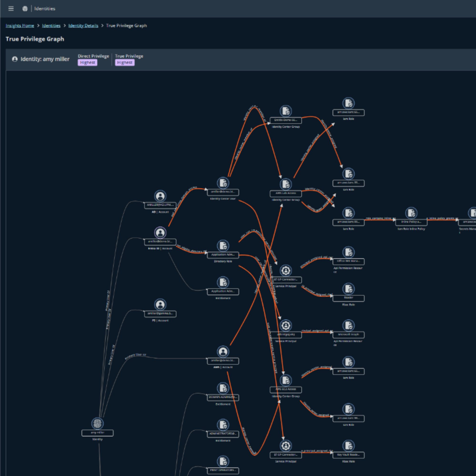Open the Insights Home breadcrumb link
This screenshot has height=476, width=476.
[20, 26]
